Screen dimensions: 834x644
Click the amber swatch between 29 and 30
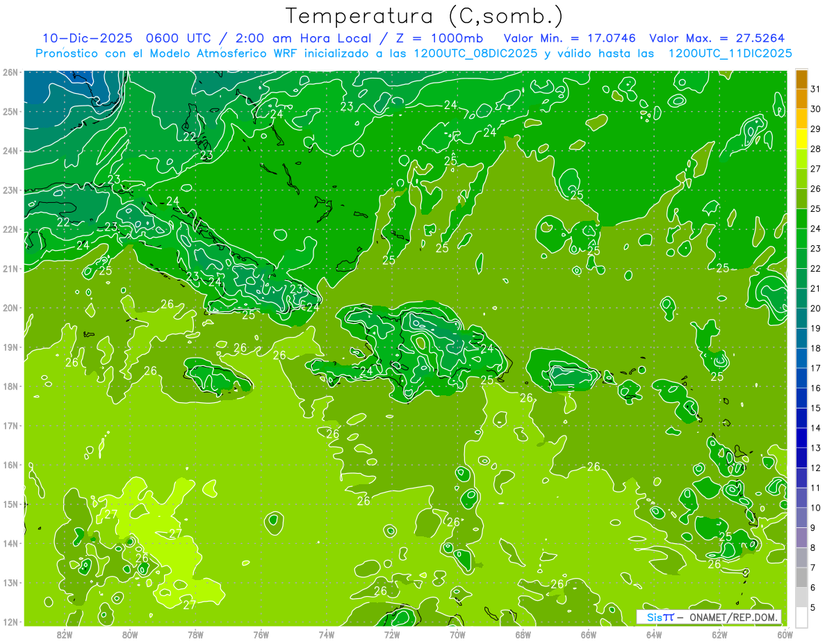point(801,119)
